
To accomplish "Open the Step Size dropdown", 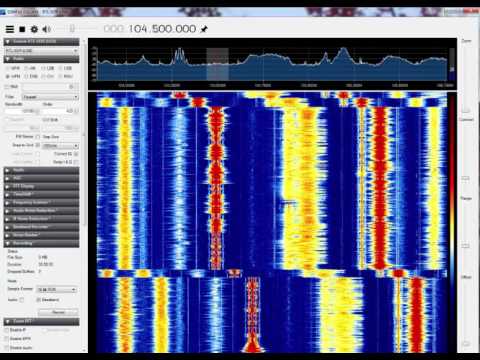I will (60, 146).
